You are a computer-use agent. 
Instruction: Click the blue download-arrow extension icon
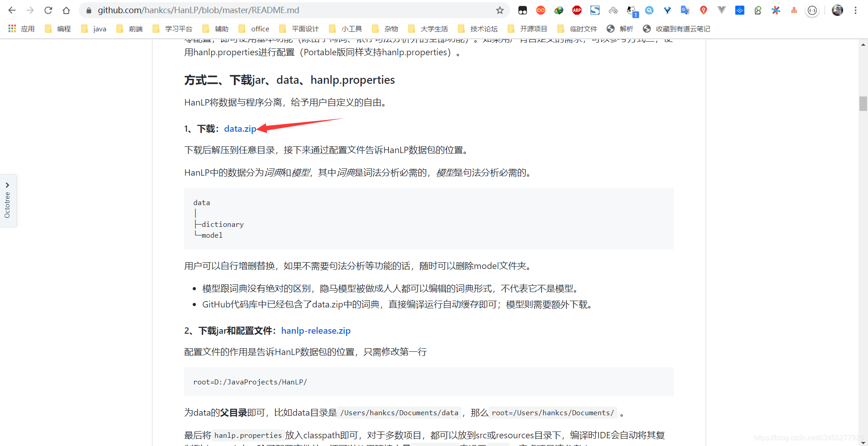click(740, 10)
